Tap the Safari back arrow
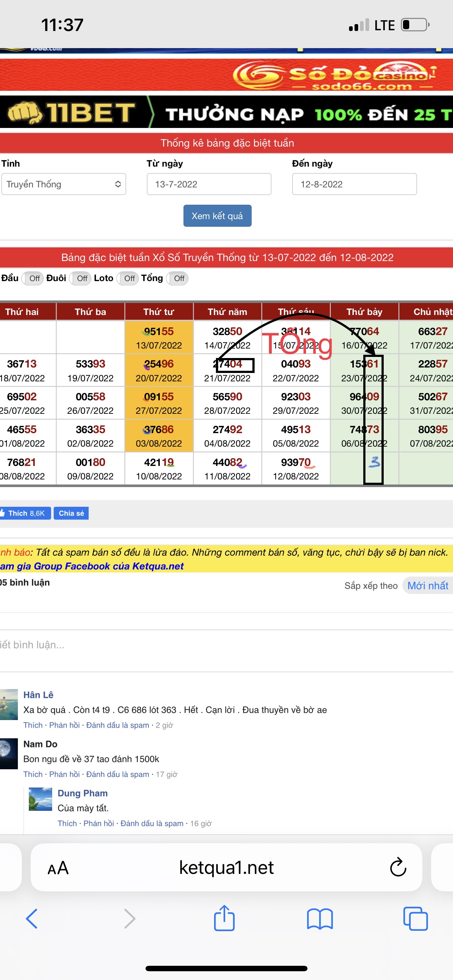 [x=32, y=918]
